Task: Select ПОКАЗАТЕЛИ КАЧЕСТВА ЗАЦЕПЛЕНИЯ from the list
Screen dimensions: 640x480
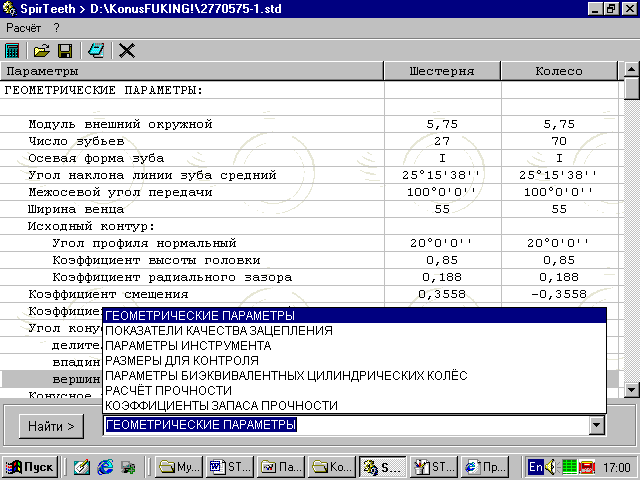Action: coord(219,331)
